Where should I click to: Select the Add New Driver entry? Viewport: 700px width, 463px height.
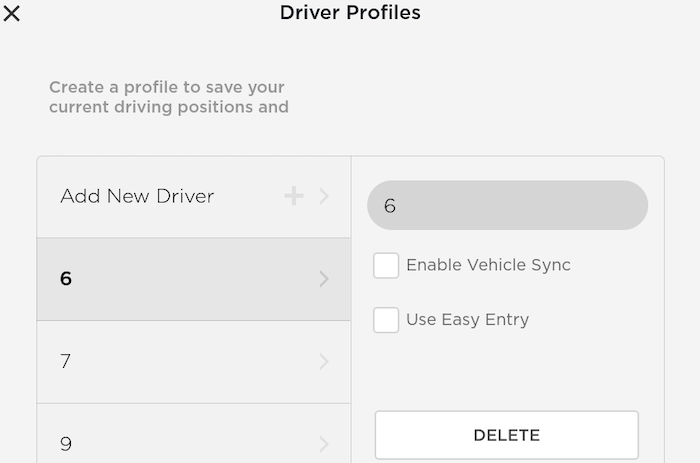tap(137, 196)
